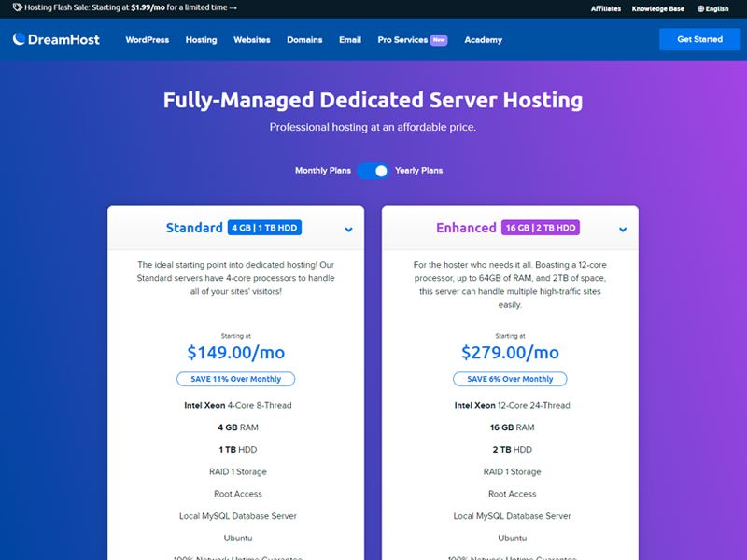747x560 pixels.
Task: Open the Knowledge Base link
Action: pos(658,8)
